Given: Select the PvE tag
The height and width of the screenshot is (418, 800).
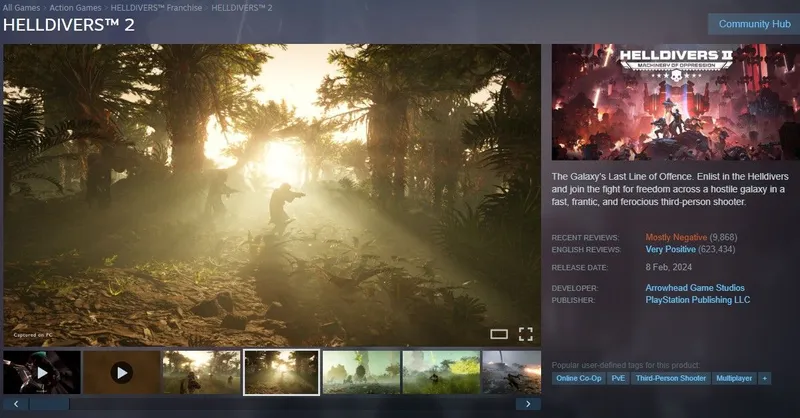Looking at the screenshot, I should pyautogui.click(x=618, y=378).
